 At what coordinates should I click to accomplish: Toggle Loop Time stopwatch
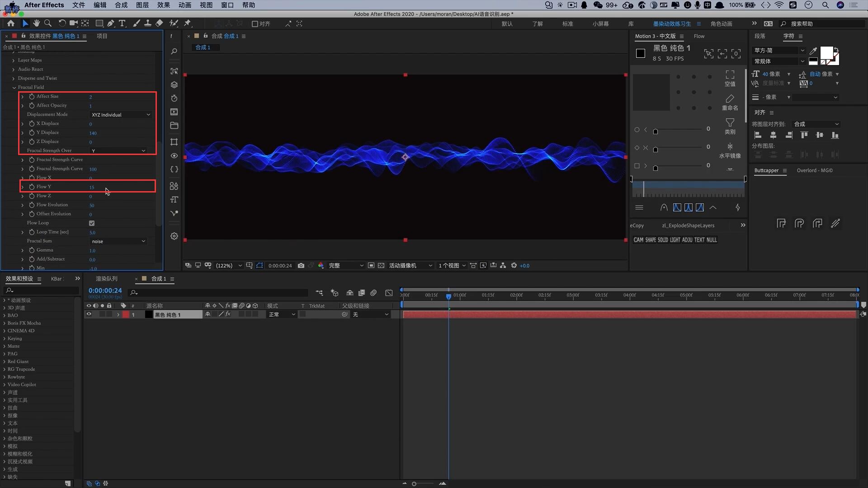32,232
